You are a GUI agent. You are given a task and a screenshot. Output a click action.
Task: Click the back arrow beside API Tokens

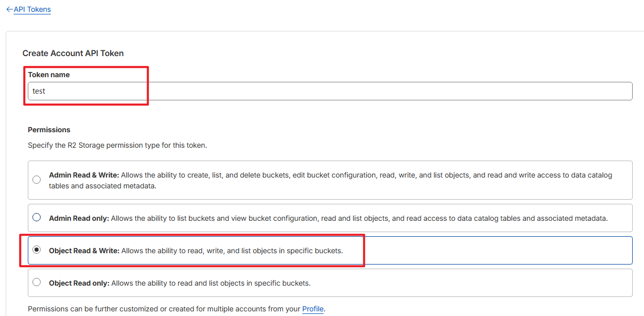coord(9,10)
